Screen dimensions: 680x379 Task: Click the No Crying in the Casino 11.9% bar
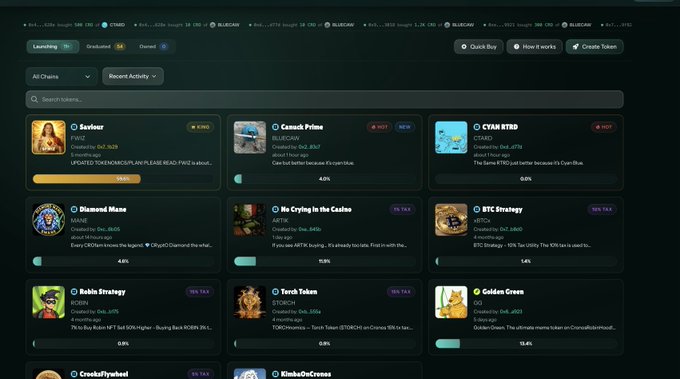pos(324,261)
